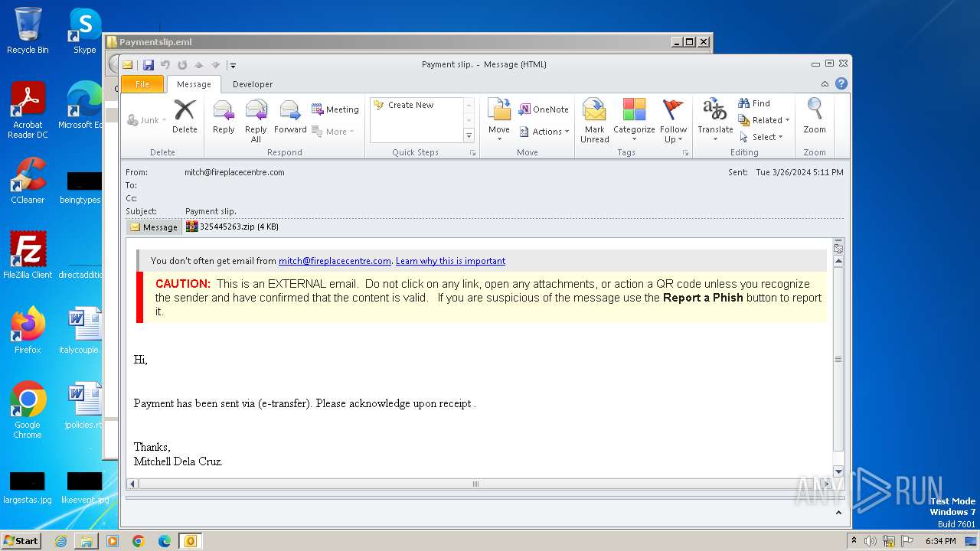Open Google Chrome desktop shortcut
The image size is (980, 551).
[x=28, y=409]
